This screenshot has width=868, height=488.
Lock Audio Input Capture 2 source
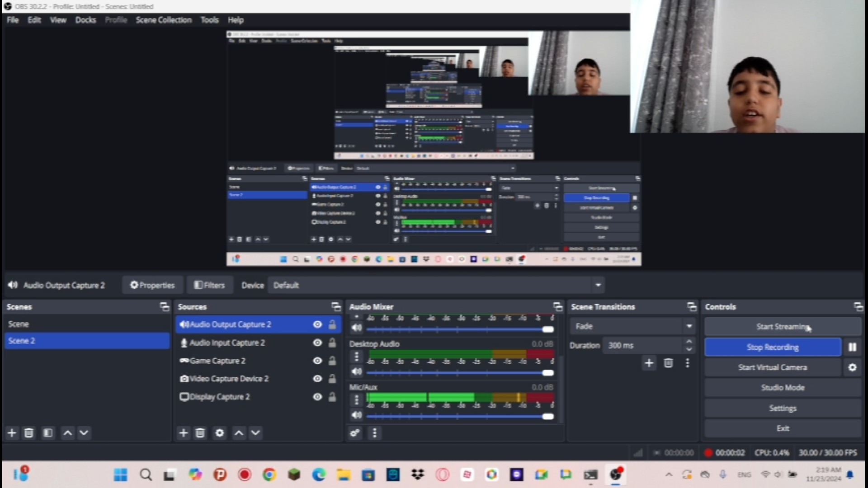[x=332, y=343]
